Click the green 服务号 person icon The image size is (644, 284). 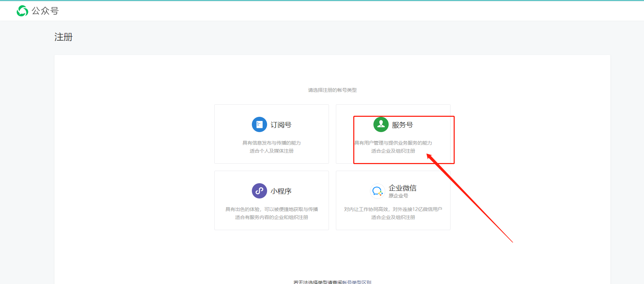click(x=381, y=124)
